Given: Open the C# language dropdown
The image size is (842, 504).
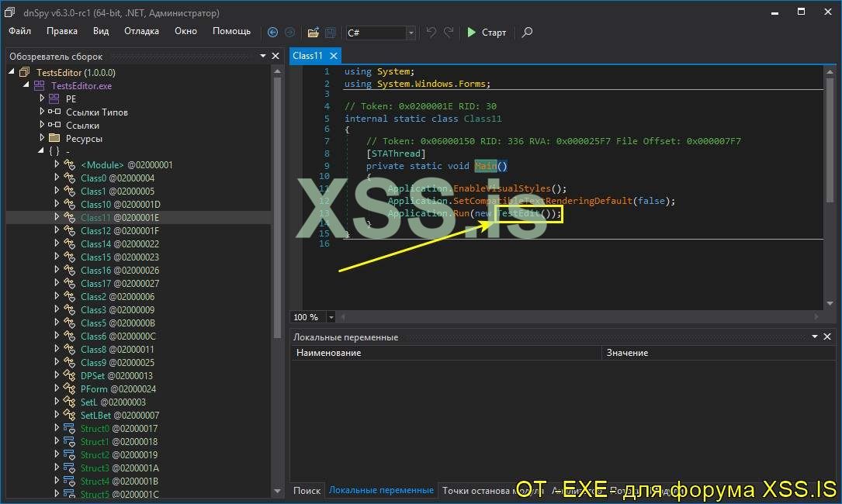Looking at the screenshot, I should 411,33.
